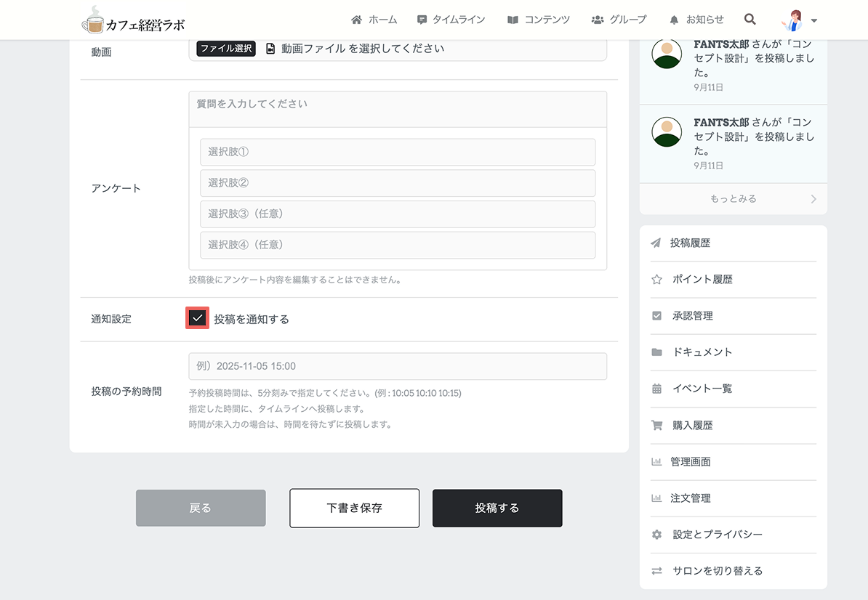The height and width of the screenshot is (600, 868).
Task: Focus the 選択肢① input field
Action: pyautogui.click(x=398, y=152)
